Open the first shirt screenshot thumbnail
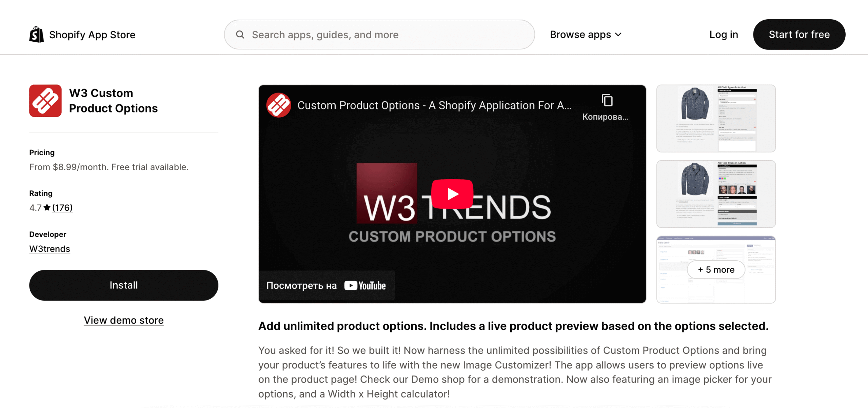This screenshot has width=868, height=408. coord(716,118)
